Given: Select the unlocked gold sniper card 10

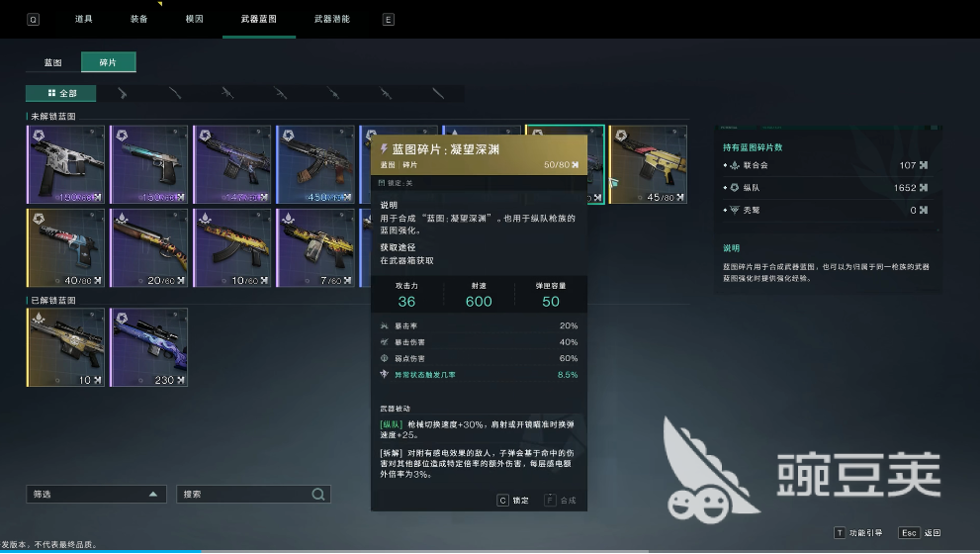Looking at the screenshot, I should (x=65, y=347).
